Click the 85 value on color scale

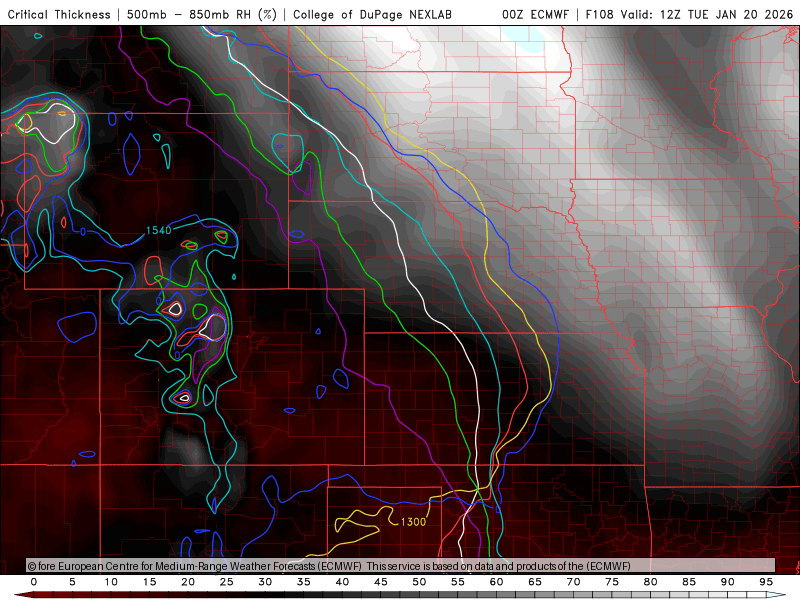(x=689, y=582)
